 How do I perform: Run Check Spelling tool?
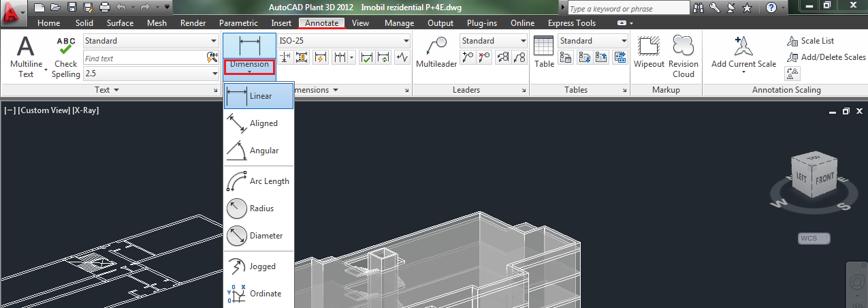tap(66, 57)
